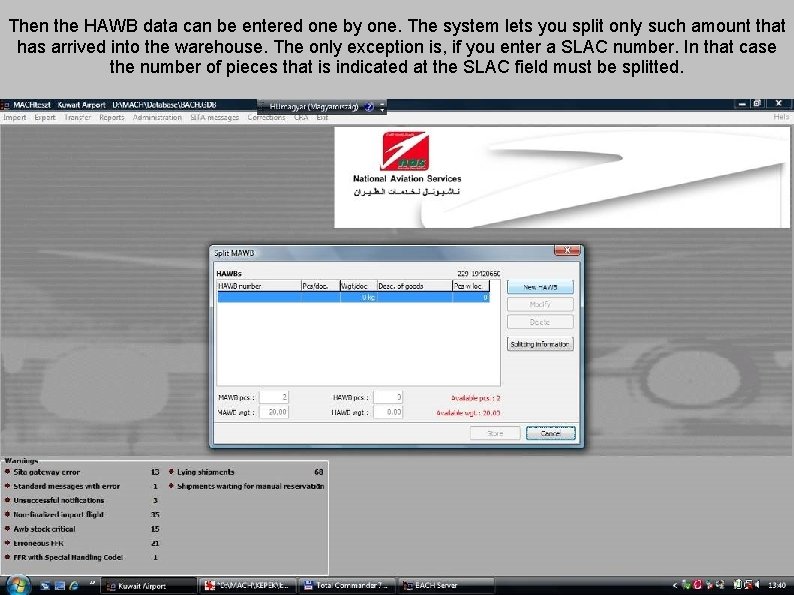This screenshot has height=595, width=794.
Task: Click the Available wgt red text
Action: (x=468, y=413)
